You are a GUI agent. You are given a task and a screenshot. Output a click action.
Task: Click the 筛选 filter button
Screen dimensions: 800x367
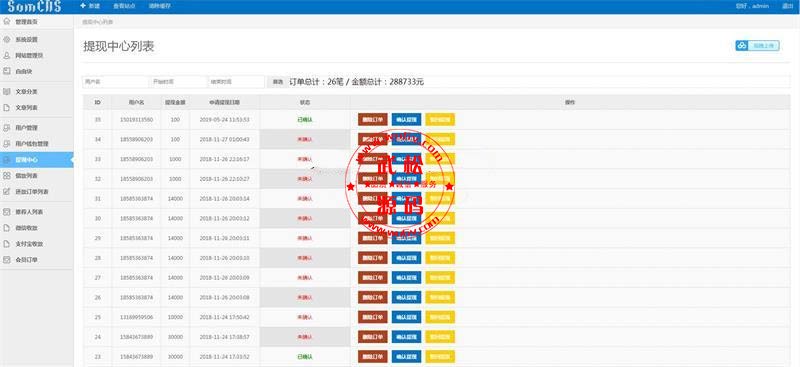(277, 82)
